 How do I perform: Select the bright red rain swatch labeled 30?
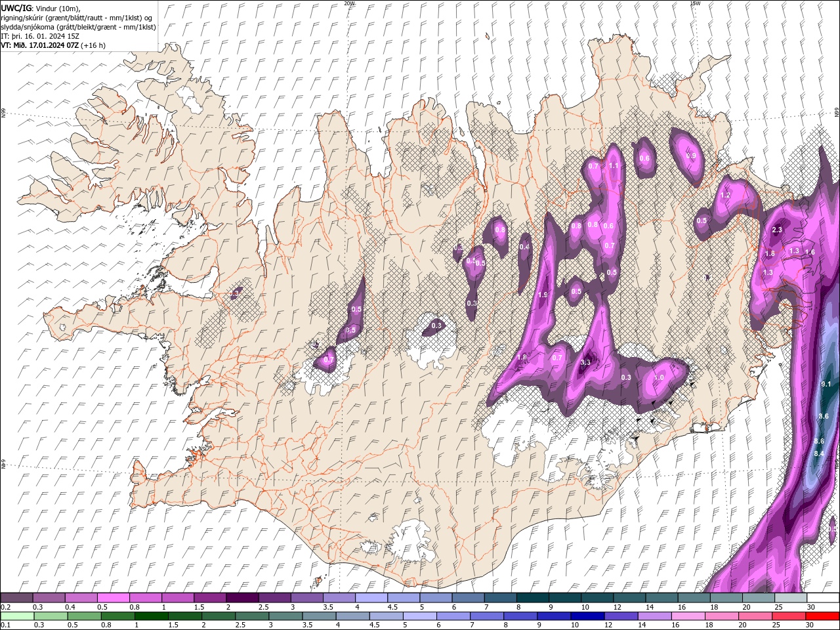(x=822, y=616)
